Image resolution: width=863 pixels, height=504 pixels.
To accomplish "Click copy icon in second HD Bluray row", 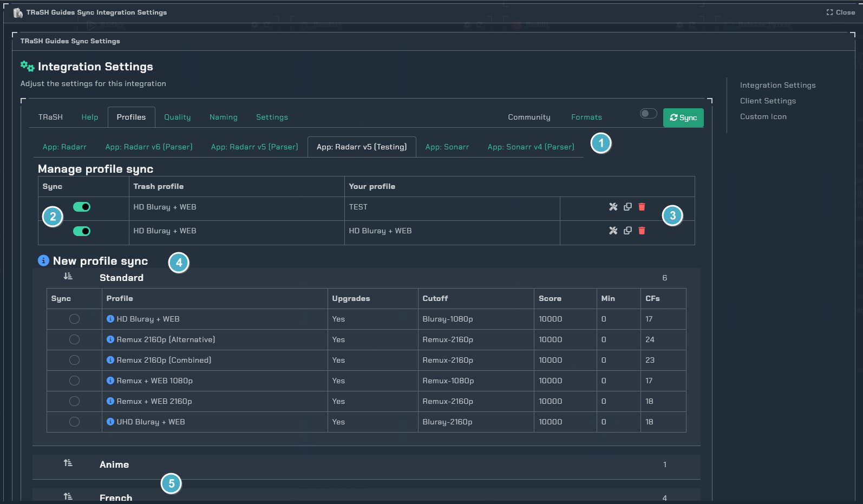I will point(627,231).
